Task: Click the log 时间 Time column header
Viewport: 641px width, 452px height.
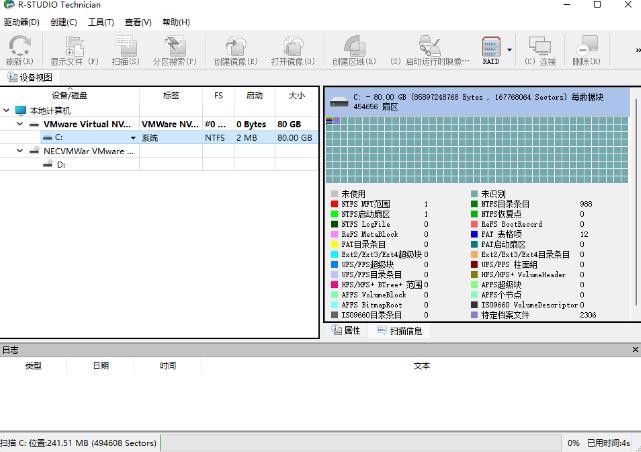Action: tap(168, 366)
